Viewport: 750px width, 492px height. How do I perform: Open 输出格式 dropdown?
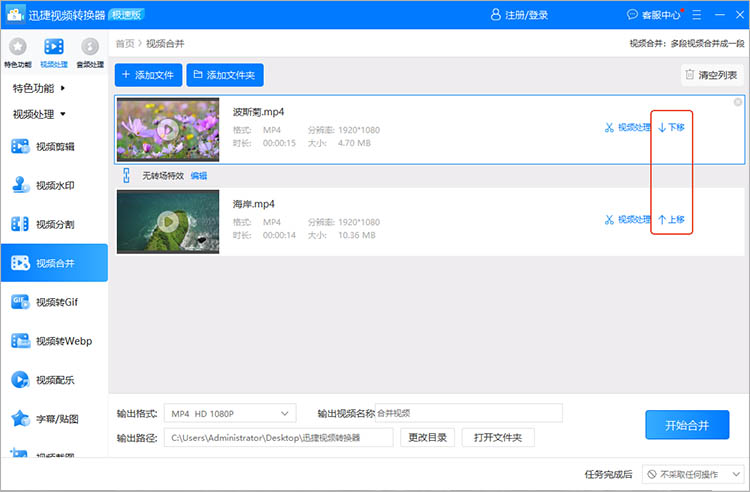(x=230, y=413)
